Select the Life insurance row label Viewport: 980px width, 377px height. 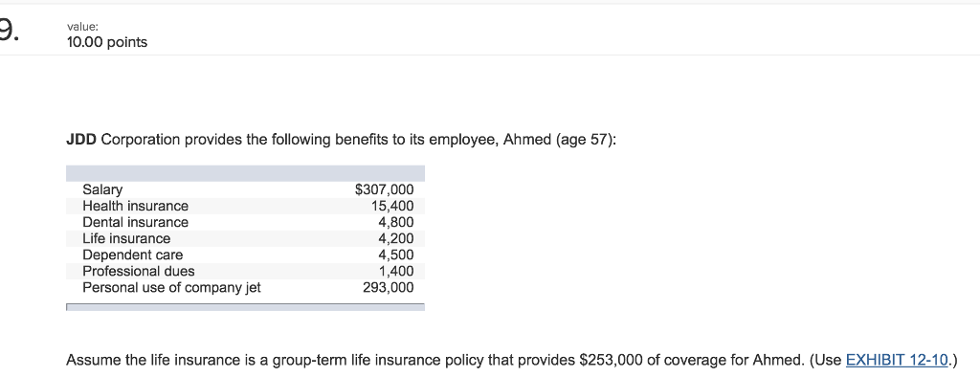[126, 239]
